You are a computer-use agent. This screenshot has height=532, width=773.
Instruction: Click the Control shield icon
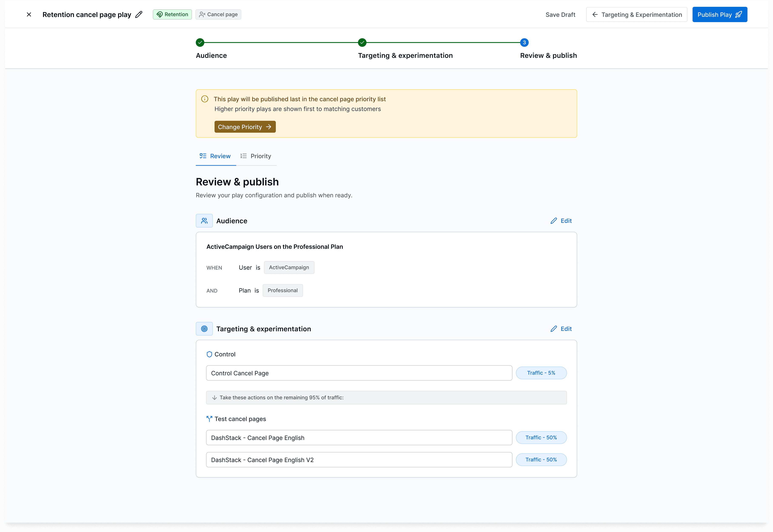pyautogui.click(x=209, y=354)
